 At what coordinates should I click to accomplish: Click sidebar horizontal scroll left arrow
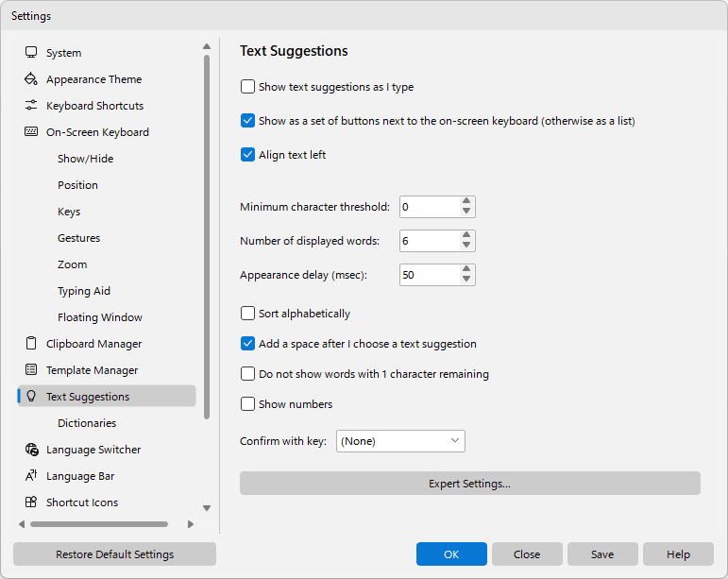[22, 524]
